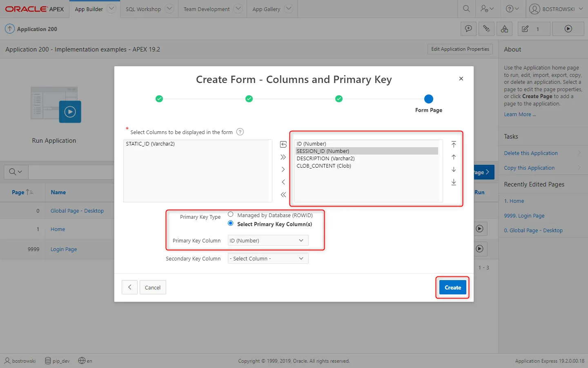
Task: Move selected column Down one position
Action: coord(454,169)
